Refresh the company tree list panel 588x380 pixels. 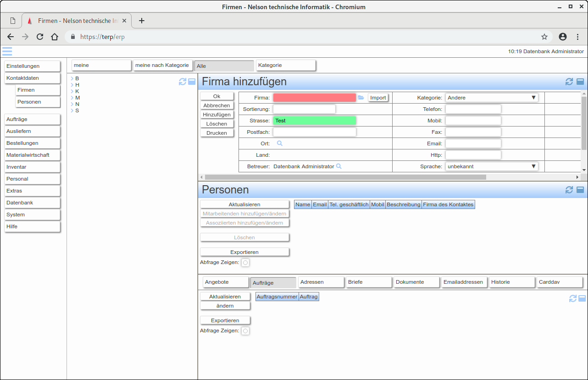183,82
